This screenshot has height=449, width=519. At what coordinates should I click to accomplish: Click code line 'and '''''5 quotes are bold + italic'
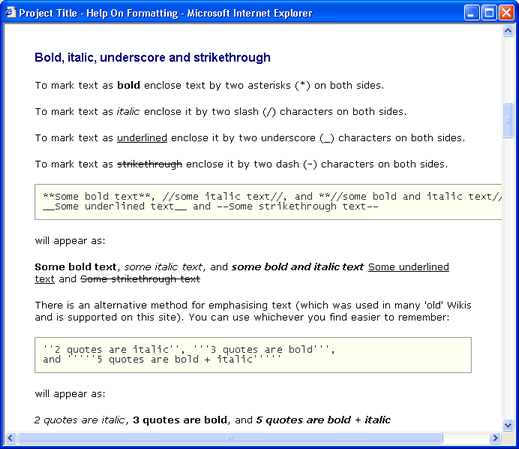[162, 360]
